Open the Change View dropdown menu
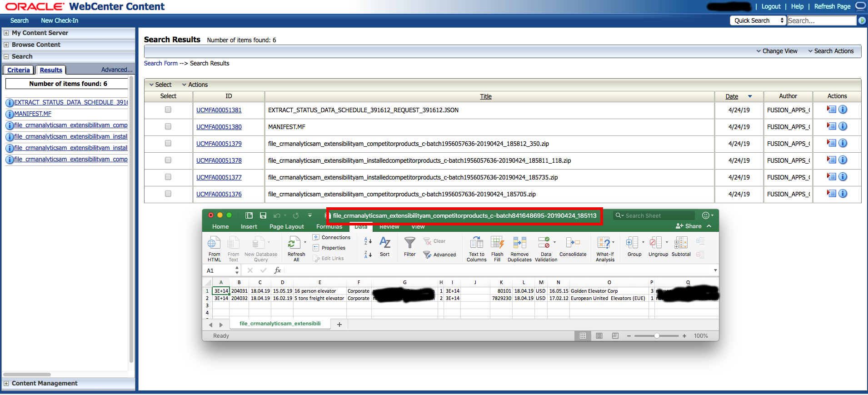 (777, 51)
